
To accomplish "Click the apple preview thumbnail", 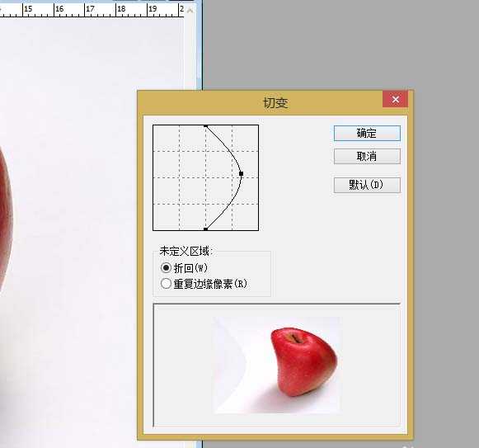I will (277, 365).
